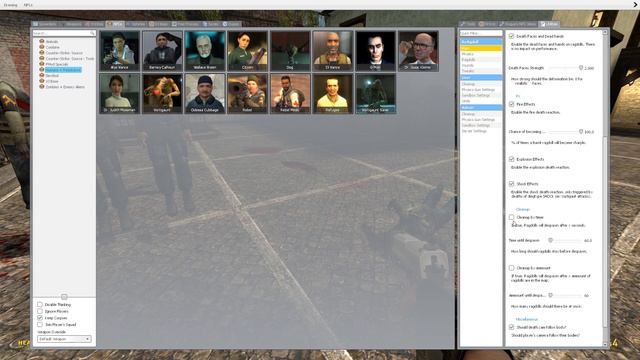This screenshot has height=360, width=640.
Task: Spawn the Dr. Judith Mossman NPC icon
Action: coord(120,93)
